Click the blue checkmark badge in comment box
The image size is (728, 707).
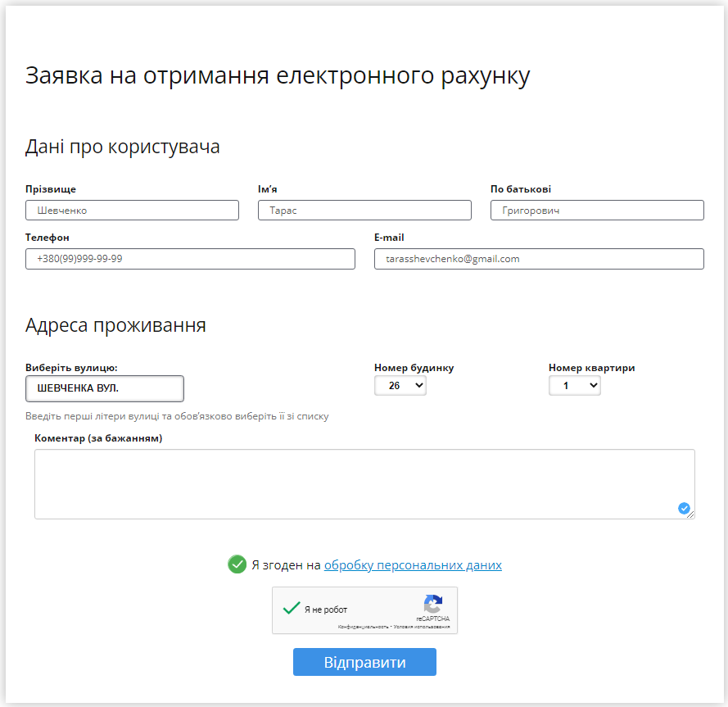(x=684, y=508)
